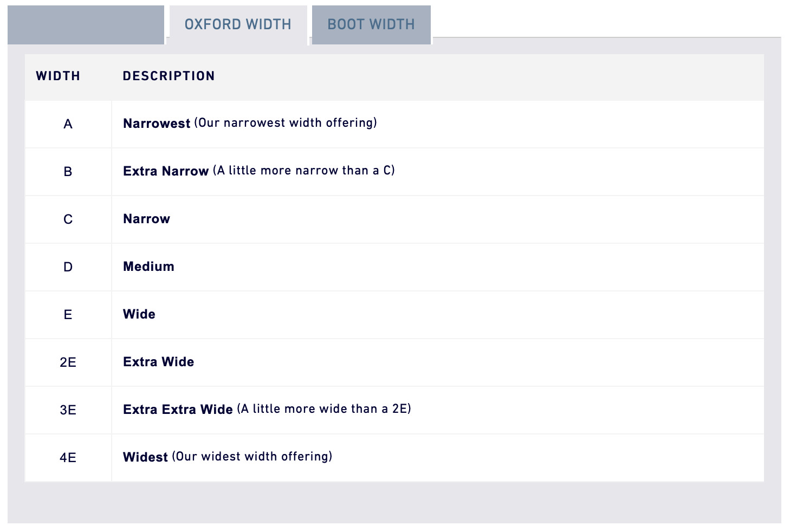Select the width A cell
Viewport: 790px width, 532px height.
(x=68, y=124)
